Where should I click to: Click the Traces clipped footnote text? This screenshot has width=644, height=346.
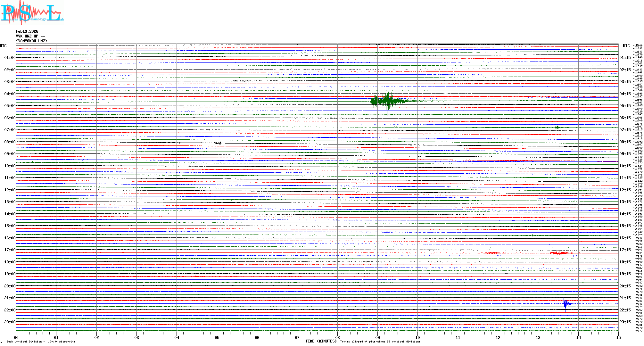(380, 342)
